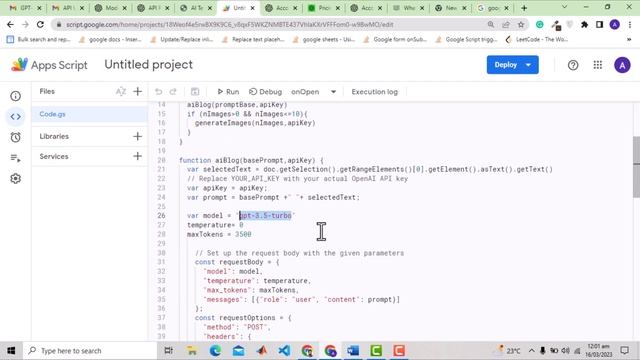This screenshot has height=360, width=640.
Task: Open Word from taskbar
Action: point(353,351)
